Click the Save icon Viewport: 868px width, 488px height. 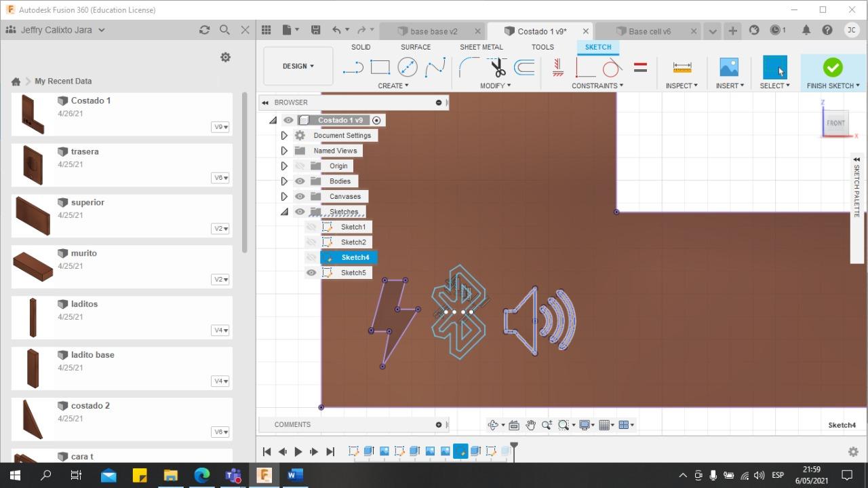[x=315, y=30]
